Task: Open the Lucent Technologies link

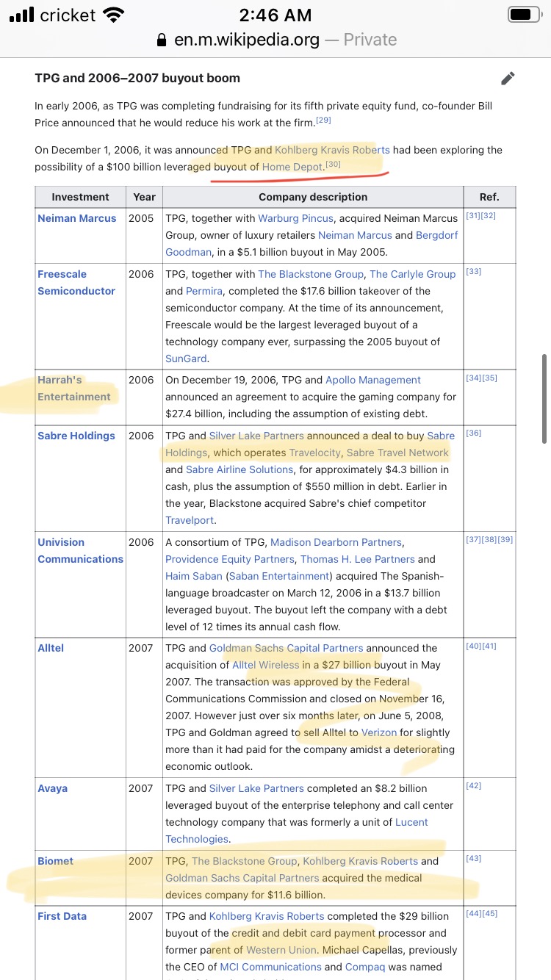Action: pos(297,831)
